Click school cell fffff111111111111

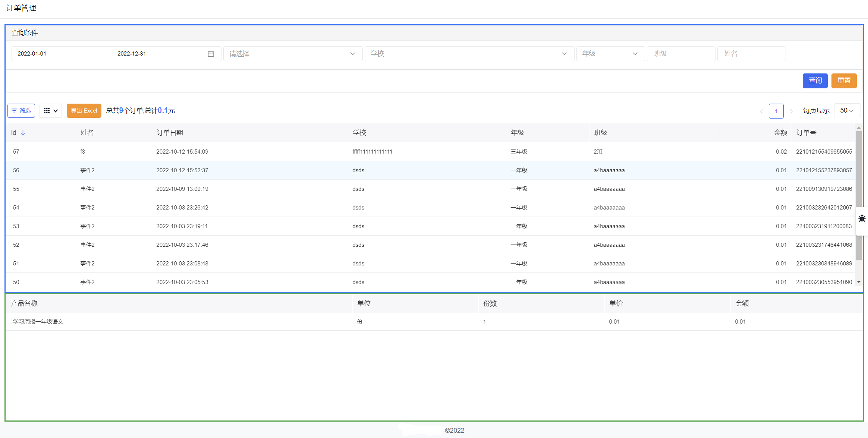[x=372, y=152]
